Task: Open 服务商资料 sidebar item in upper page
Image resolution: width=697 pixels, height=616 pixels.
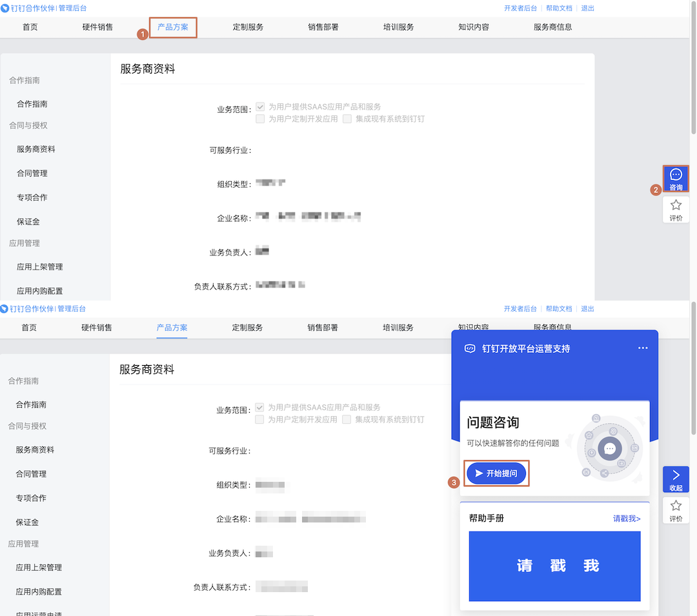Action: (36, 149)
